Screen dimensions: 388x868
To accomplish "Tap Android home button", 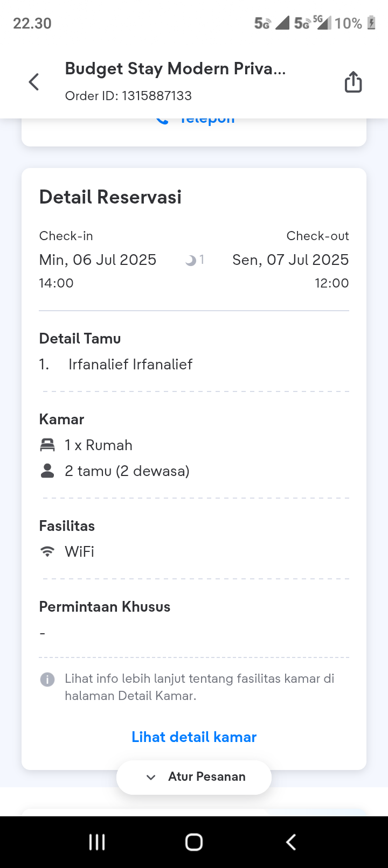I will pos(194,842).
